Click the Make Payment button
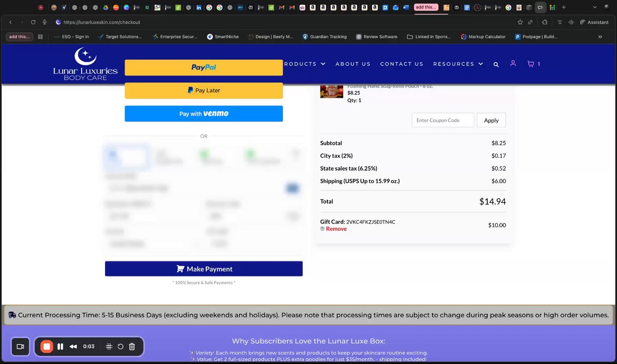The width and height of the screenshot is (617, 364). 204,269
